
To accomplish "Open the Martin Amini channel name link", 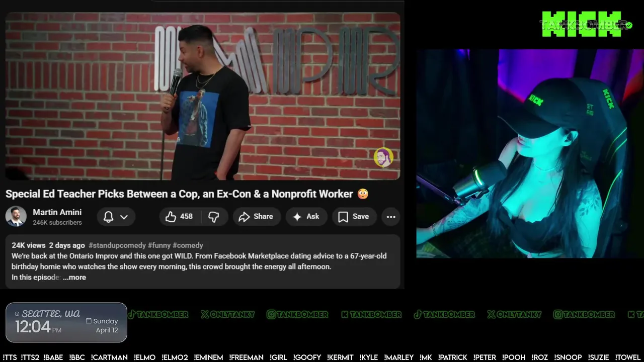I will (x=57, y=212).
